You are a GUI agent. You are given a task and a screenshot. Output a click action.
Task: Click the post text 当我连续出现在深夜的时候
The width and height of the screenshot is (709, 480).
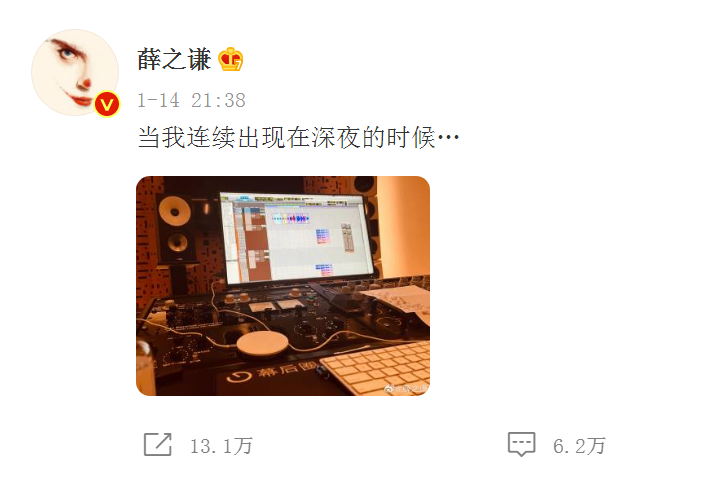[287, 137]
